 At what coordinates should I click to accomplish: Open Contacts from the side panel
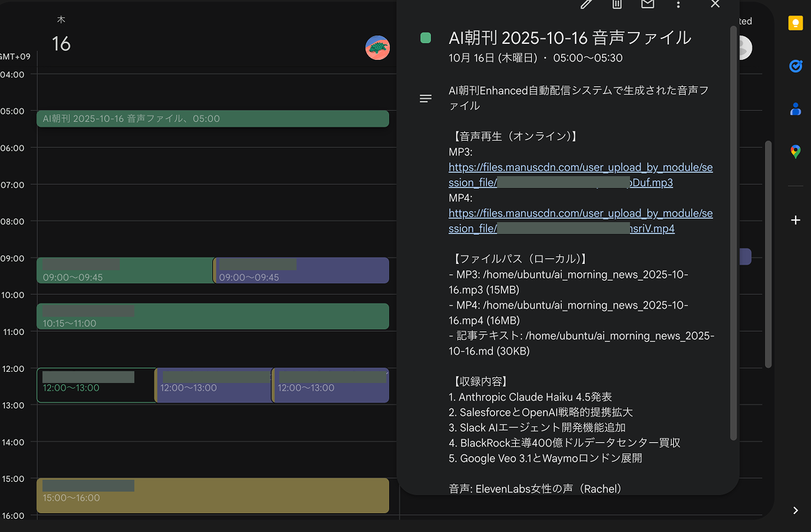click(x=795, y=109)
